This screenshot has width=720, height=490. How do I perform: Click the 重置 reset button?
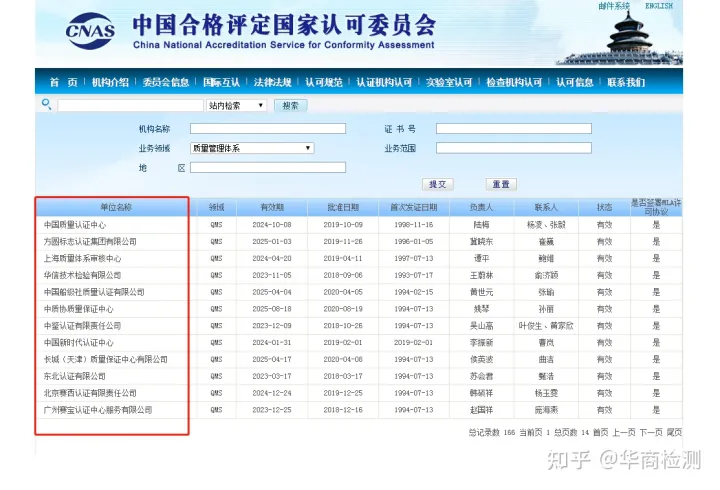coord(501,184)
